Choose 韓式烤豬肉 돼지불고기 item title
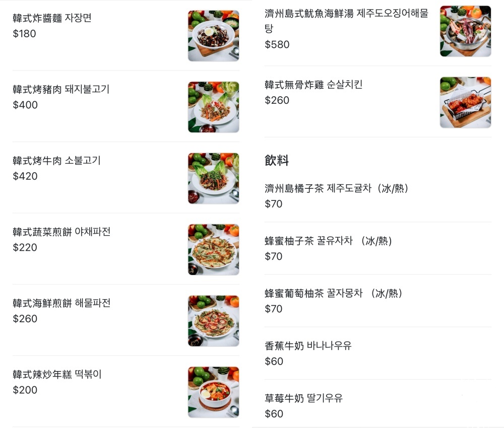This screenshot has height=428, width=504. (x=61, y=89)
